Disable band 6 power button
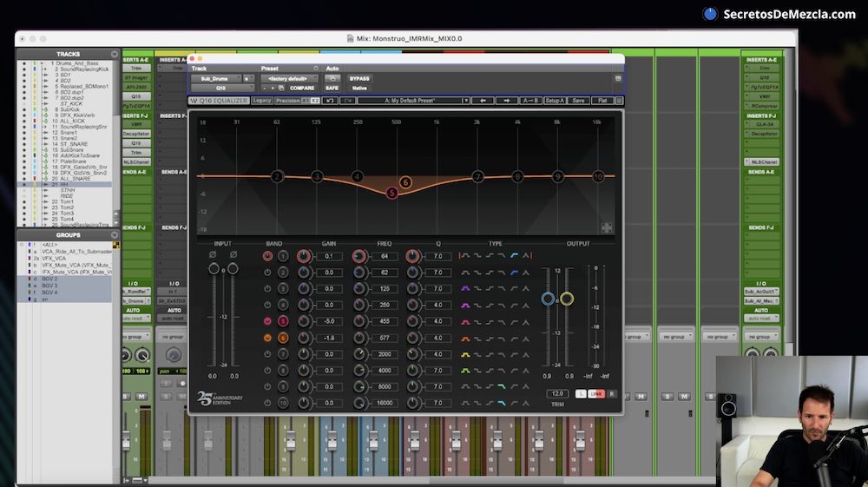The image size is (868, 487). 267,338
